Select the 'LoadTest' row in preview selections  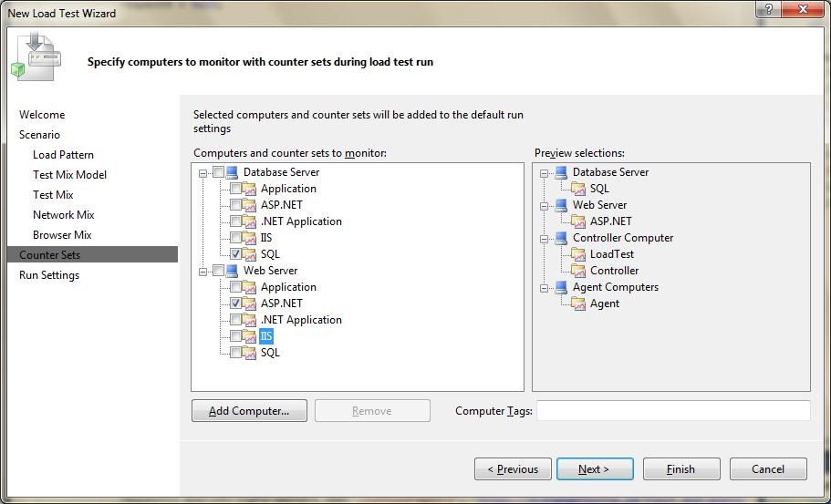tap(612, 254)
